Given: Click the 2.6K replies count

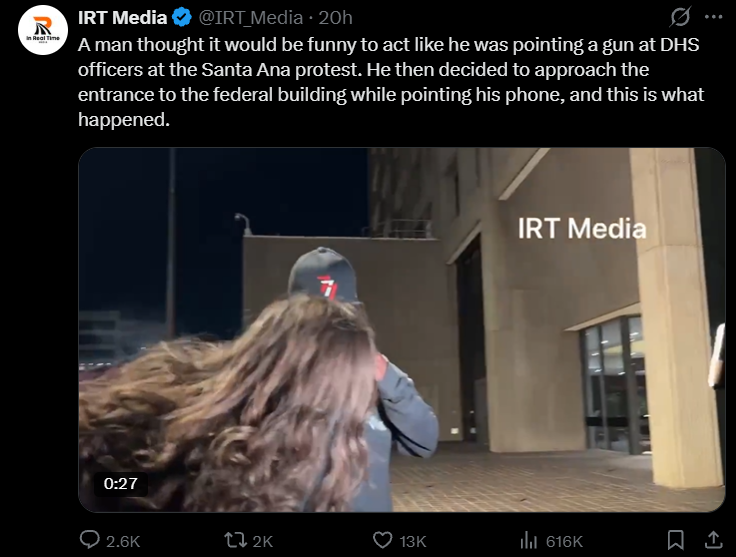Looking at the screenshot, I should pyautogui.click(x=123, y=541).
